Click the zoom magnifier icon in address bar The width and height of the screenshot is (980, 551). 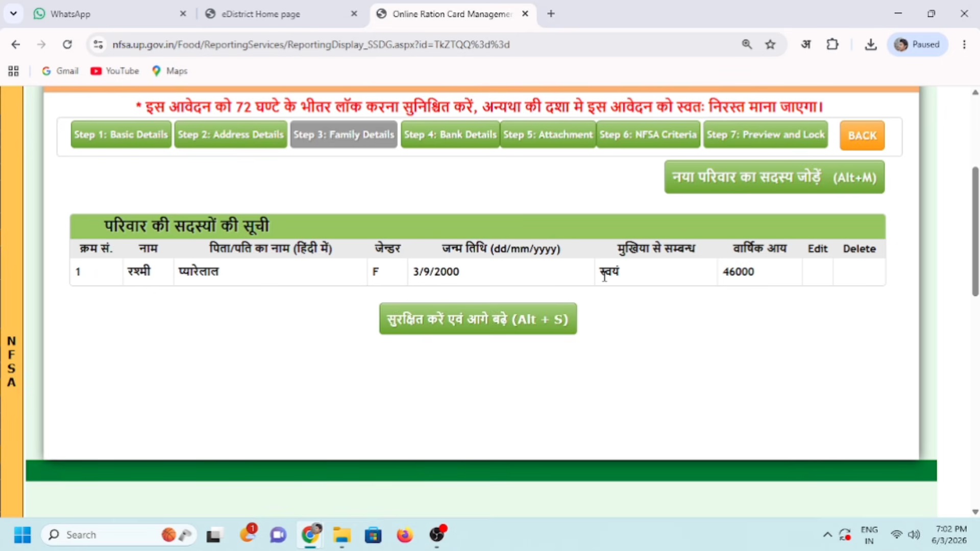tap(747, 44)
